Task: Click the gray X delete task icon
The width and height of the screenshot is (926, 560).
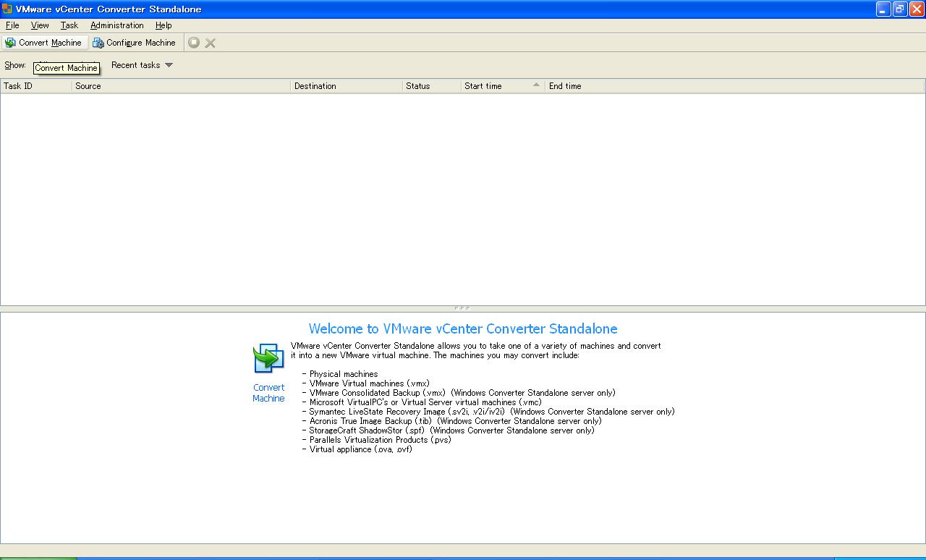Action: (x=211, y=43)
